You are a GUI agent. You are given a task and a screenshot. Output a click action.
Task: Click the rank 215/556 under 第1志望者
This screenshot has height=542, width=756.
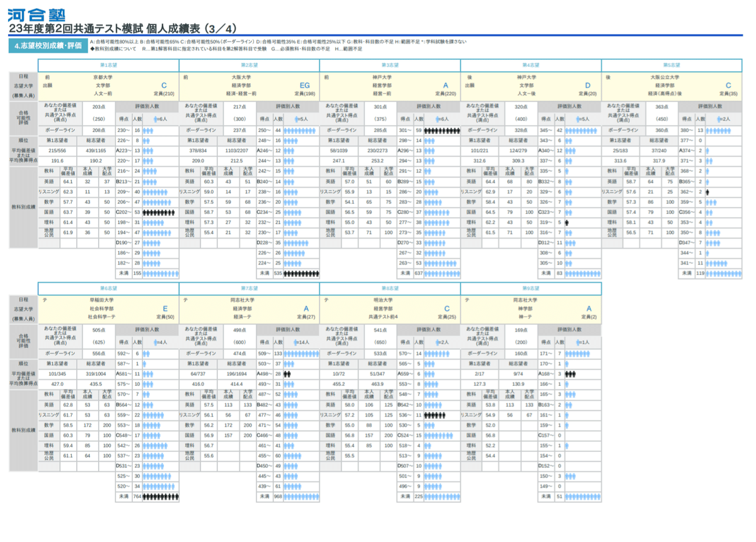coord(58,150)
